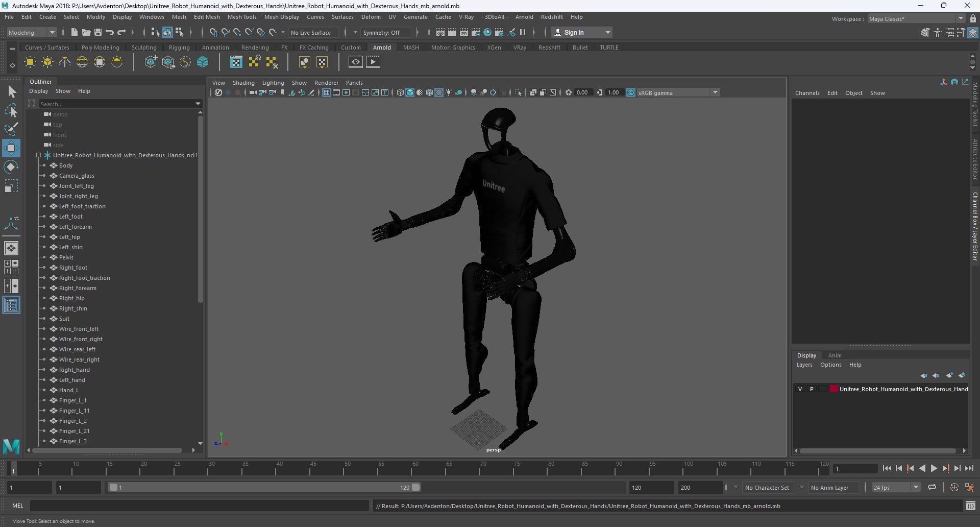
Task: Click the New Scene icon
Action: click(74, 32)
